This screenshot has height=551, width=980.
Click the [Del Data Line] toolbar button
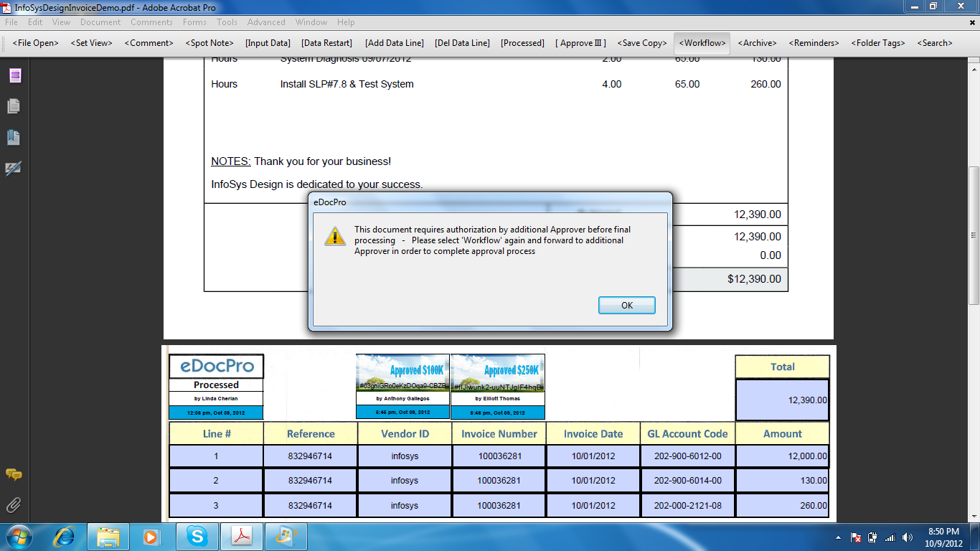tap(463, 43)
